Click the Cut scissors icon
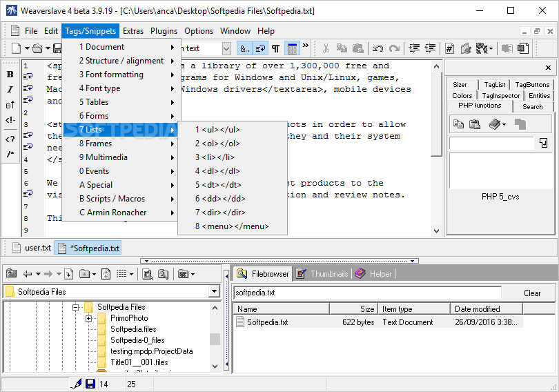 [x=326, y=48]
